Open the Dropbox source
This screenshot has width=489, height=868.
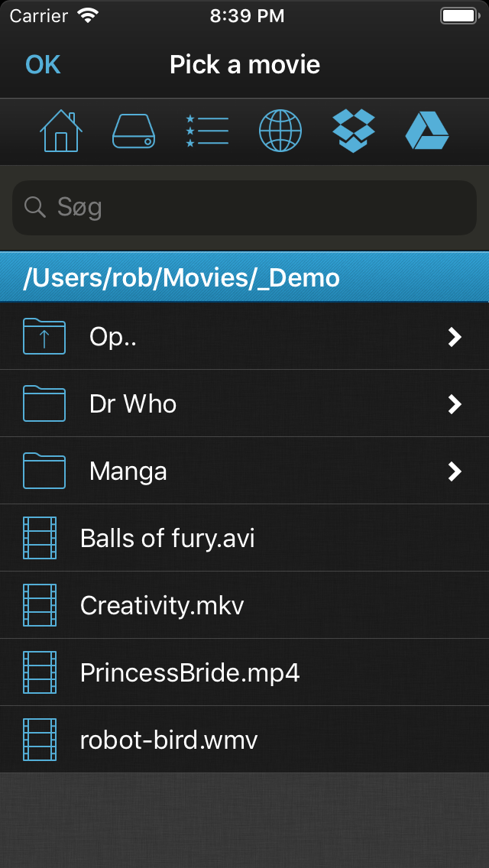pos(354,131)
